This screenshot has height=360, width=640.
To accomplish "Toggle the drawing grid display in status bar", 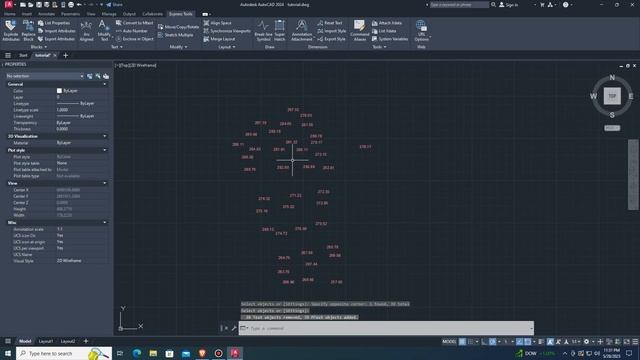I will click(462, 342).
